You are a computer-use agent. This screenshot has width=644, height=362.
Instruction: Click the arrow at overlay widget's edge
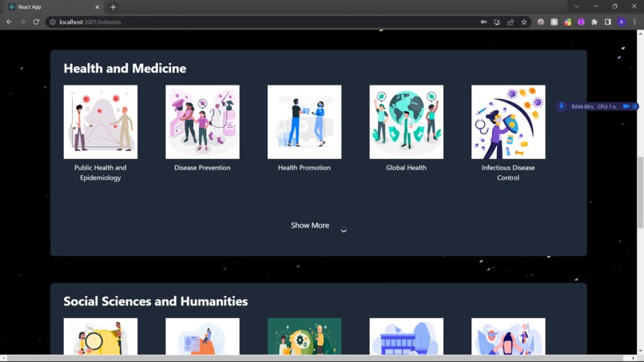pyautogui.click(x=635, y=106)
